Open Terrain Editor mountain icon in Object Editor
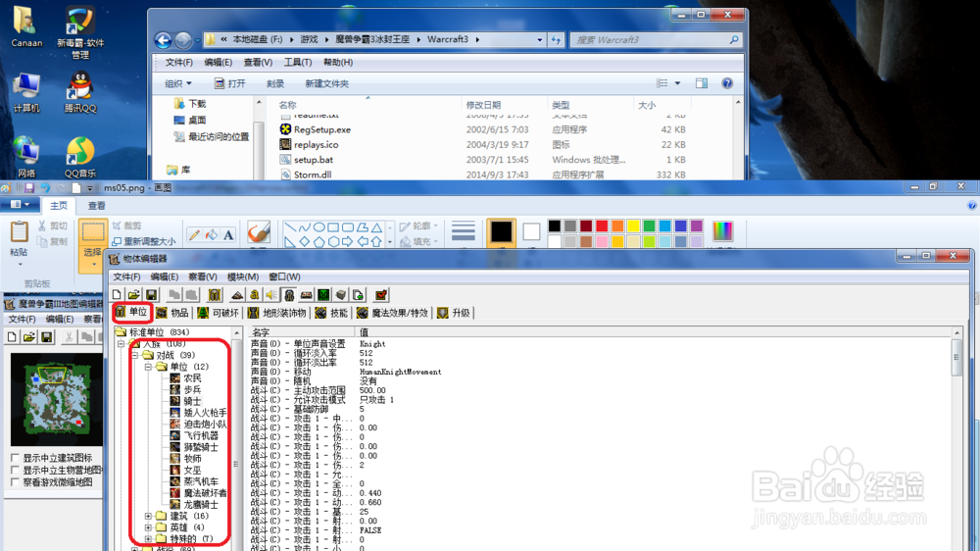Image resolution: width=980 pixels, height=551 pixels. tap(237, 294)
